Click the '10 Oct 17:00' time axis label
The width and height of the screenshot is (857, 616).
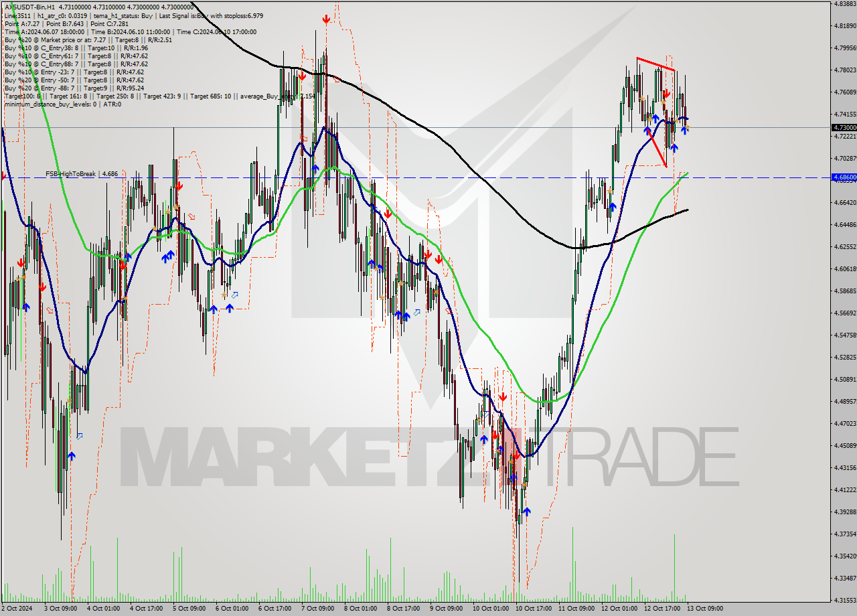coord(533,609)
